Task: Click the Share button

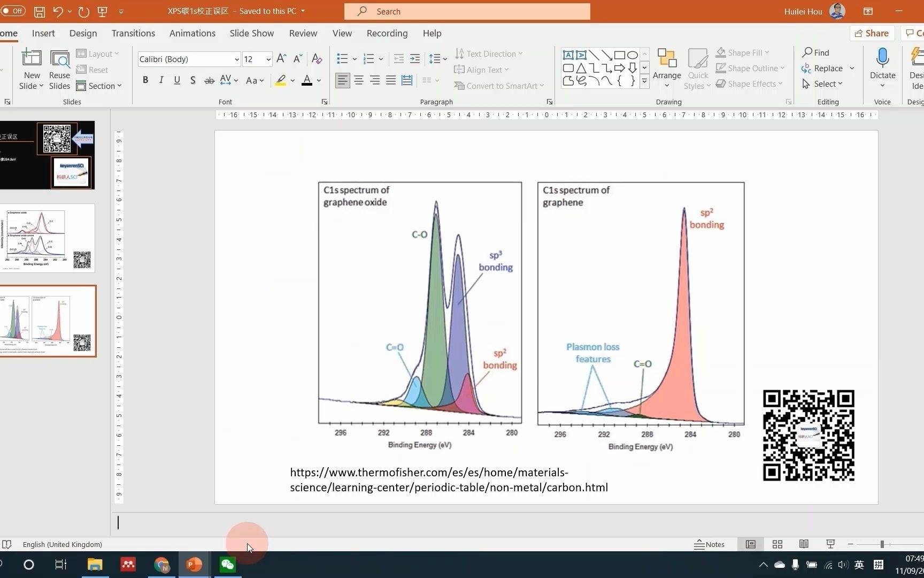Action: point(872,33)
